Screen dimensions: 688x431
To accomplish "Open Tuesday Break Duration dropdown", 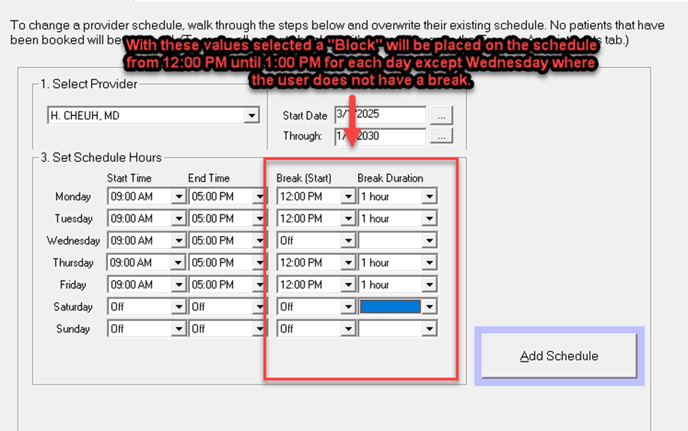I will point(429,219).
